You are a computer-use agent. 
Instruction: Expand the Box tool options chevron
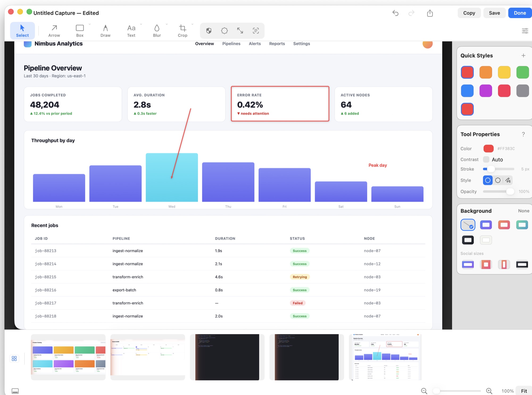90,24
